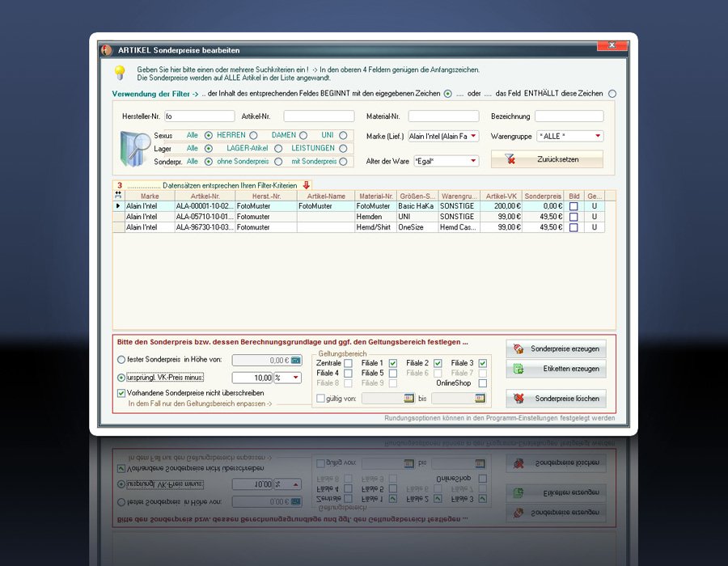728x566 pixels.
Task: Sort by the Artikel-VK column header
Action: (501, 196)
